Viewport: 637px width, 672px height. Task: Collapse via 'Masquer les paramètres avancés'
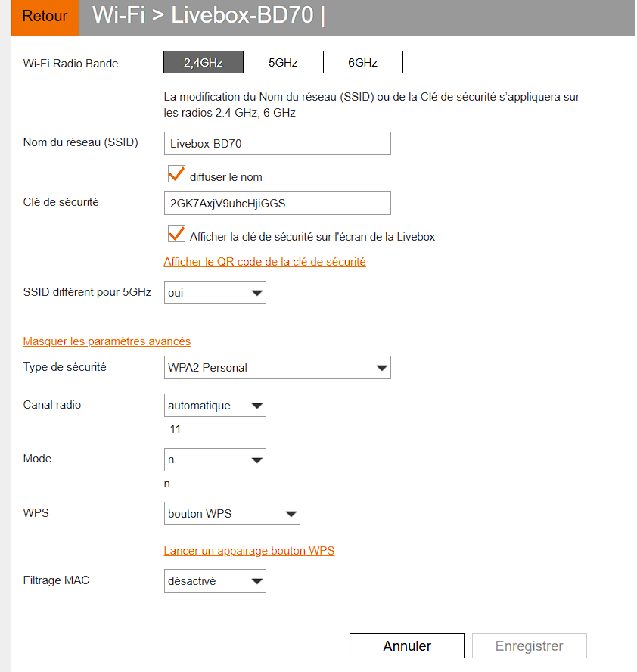pos(107,341)
